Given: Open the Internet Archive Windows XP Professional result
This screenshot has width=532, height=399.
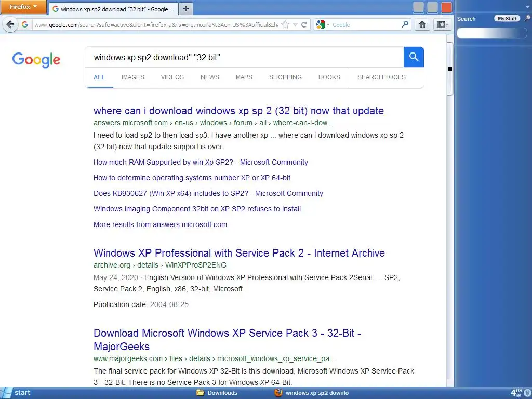Looking at the screenshot, I should click(239, 253).
